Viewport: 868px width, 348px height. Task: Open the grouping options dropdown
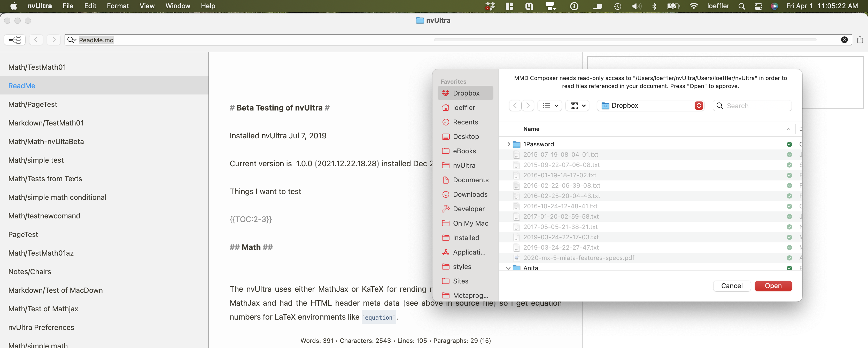tap(578, 105)
